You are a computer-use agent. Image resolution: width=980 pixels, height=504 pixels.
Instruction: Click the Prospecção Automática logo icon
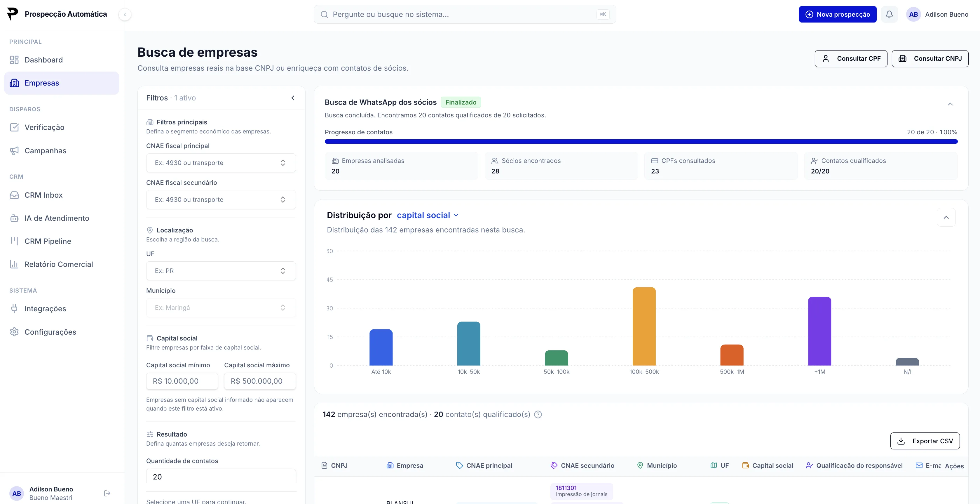tap(13, 14)
